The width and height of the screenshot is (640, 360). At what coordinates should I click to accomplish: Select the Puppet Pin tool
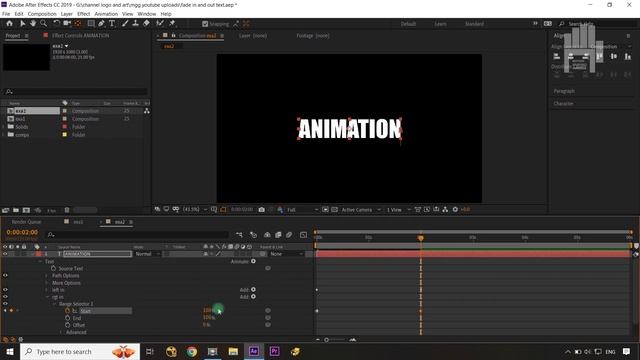172,24
